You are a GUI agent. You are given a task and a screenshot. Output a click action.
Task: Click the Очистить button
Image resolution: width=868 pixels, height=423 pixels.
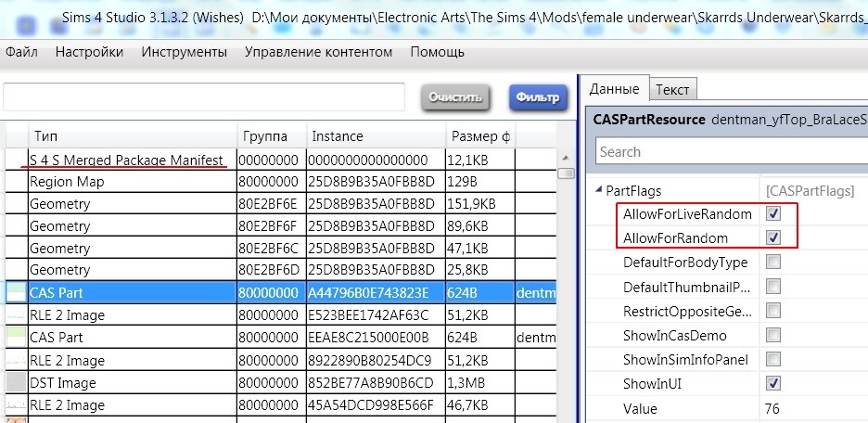(456, 97)
